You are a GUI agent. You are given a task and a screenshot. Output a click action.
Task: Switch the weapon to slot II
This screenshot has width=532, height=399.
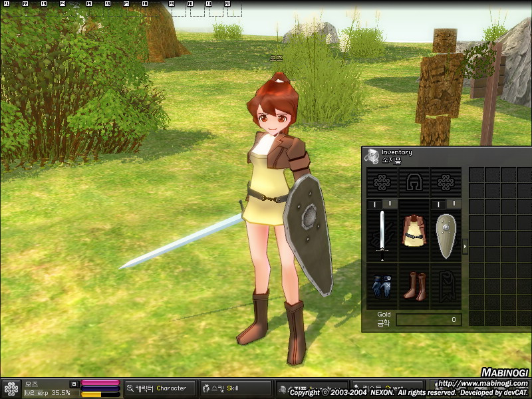tap(389, 203)
